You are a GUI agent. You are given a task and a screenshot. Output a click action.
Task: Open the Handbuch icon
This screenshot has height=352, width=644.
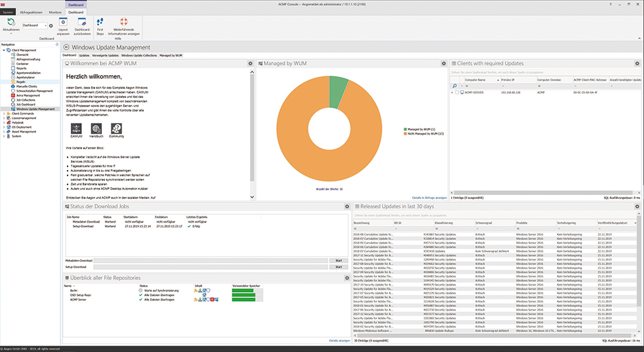96,129
